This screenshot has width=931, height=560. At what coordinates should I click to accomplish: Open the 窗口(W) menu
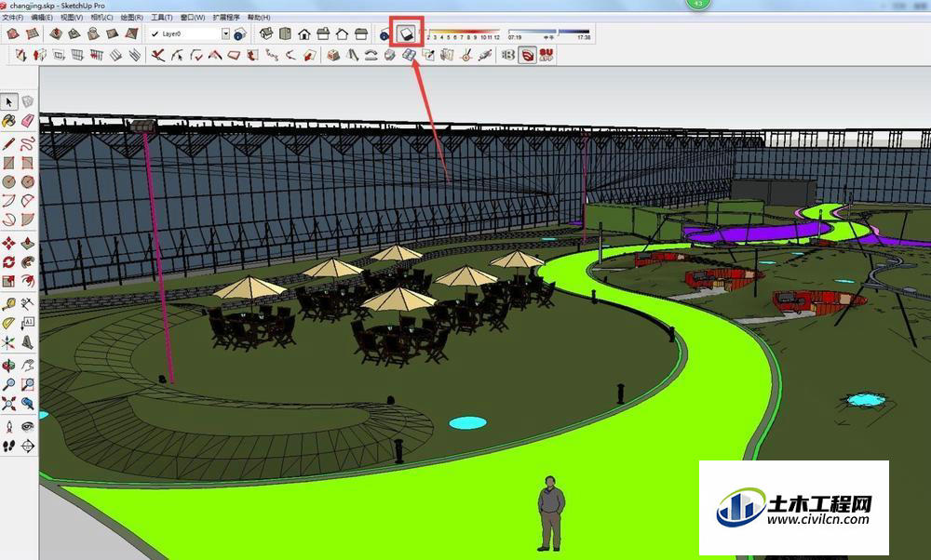(x=193, y=18)
